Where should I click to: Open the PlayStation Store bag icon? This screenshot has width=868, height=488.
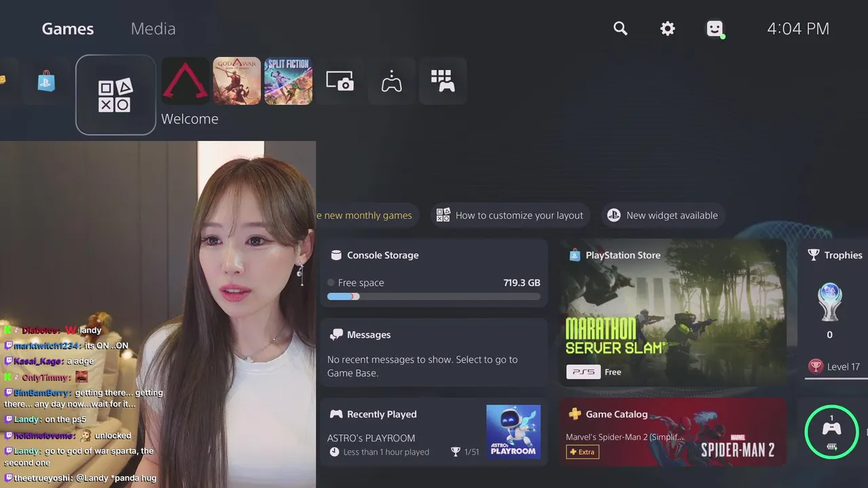pyautogui.click(x=46, y=81)
